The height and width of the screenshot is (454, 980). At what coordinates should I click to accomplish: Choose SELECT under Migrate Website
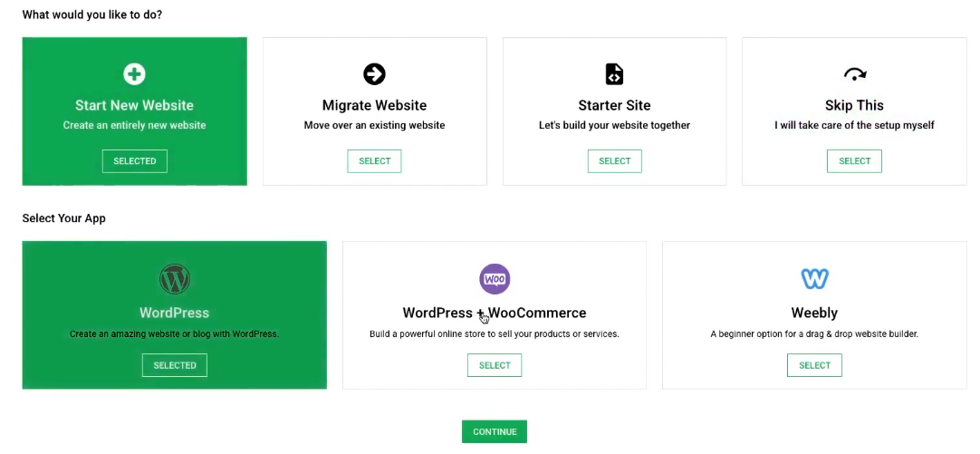tap(374, 161)
